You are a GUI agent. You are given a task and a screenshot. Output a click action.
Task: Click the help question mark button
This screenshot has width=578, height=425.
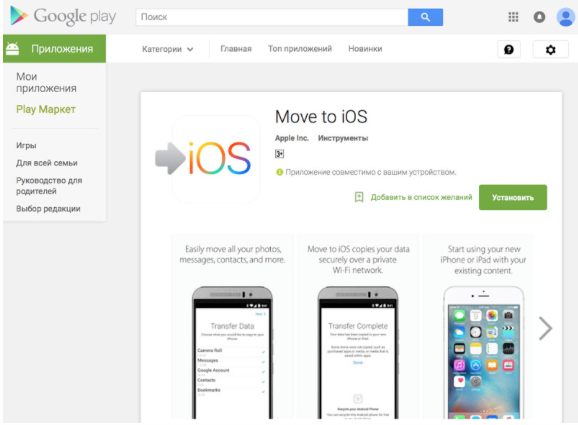pyautogui.click(x=509, y=49)
